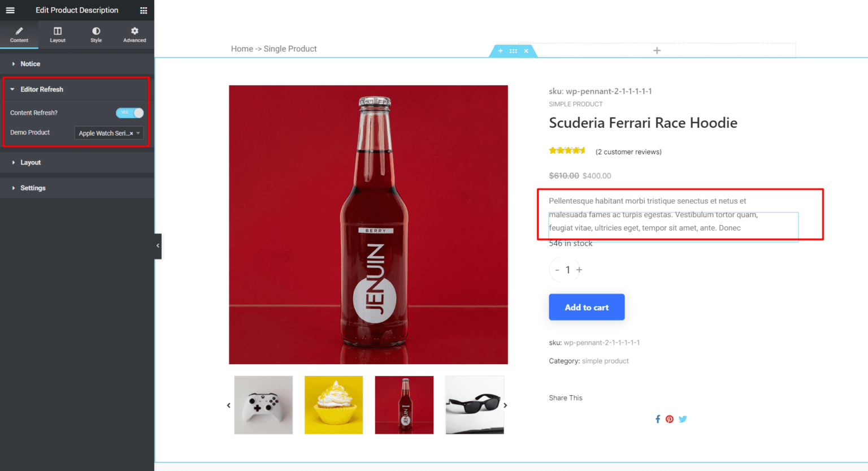The height and width of the screenshot is (471, 868).
Task: Click the section drag handle icon
Action: (513, 51)
